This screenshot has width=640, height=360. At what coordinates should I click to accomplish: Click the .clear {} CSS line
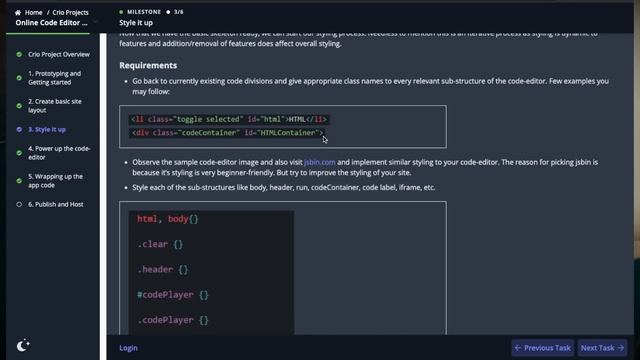tap(160, 244)
